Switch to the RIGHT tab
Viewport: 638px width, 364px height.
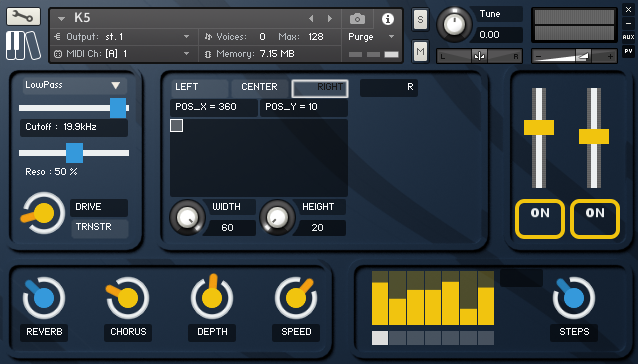coord(320,88)
